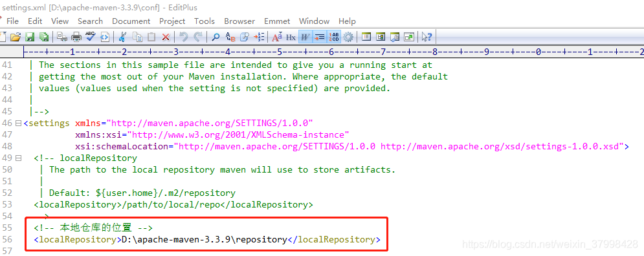Open the Replace A-to-B icon
Viewport: 644px width, 256px height.
coord(230,37)
